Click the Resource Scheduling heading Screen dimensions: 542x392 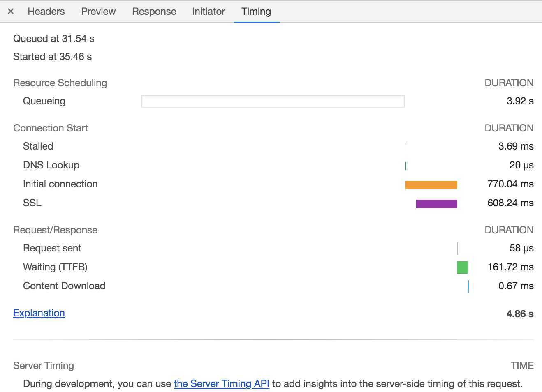tap(60, 83)
